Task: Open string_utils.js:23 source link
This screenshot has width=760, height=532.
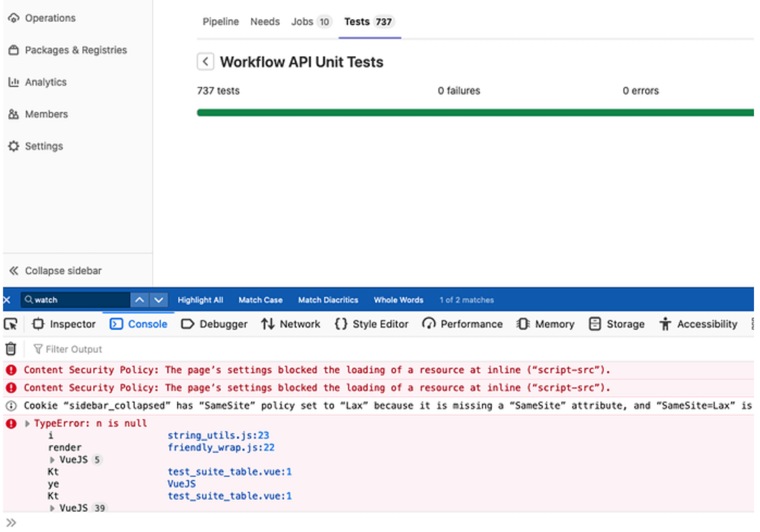Action: point(218,435)
